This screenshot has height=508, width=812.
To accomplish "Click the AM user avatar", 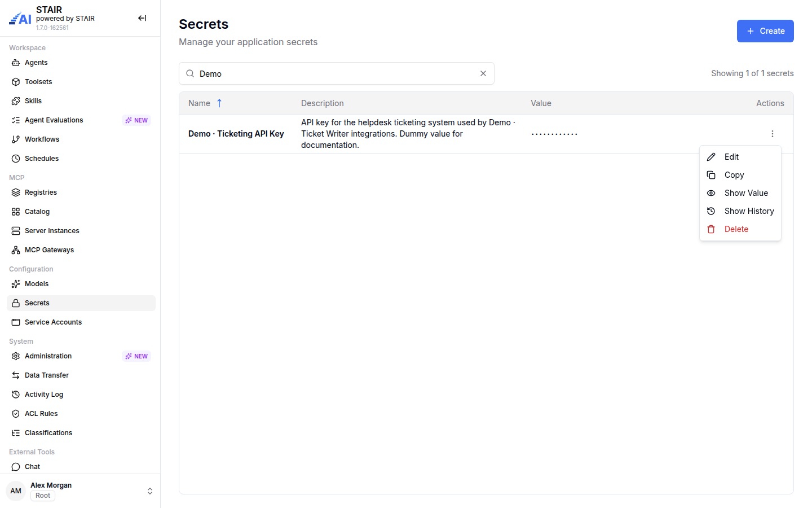I will (16, 491).
